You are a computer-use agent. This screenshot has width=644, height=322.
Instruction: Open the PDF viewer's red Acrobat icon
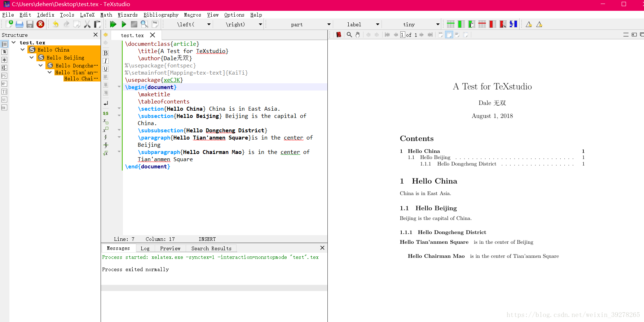tap(339, 35)
